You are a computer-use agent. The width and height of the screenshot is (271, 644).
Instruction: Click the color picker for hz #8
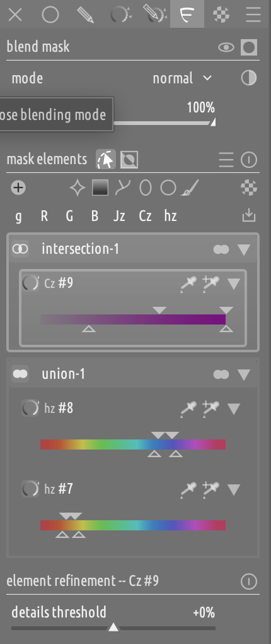pyautogui.click(x=188, y=409)
